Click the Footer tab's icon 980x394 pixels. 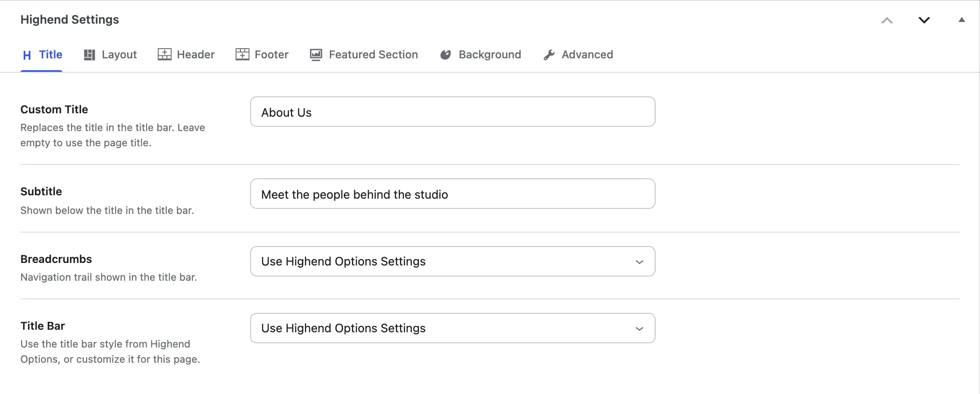pyautogui.click(x=242, y=55)
